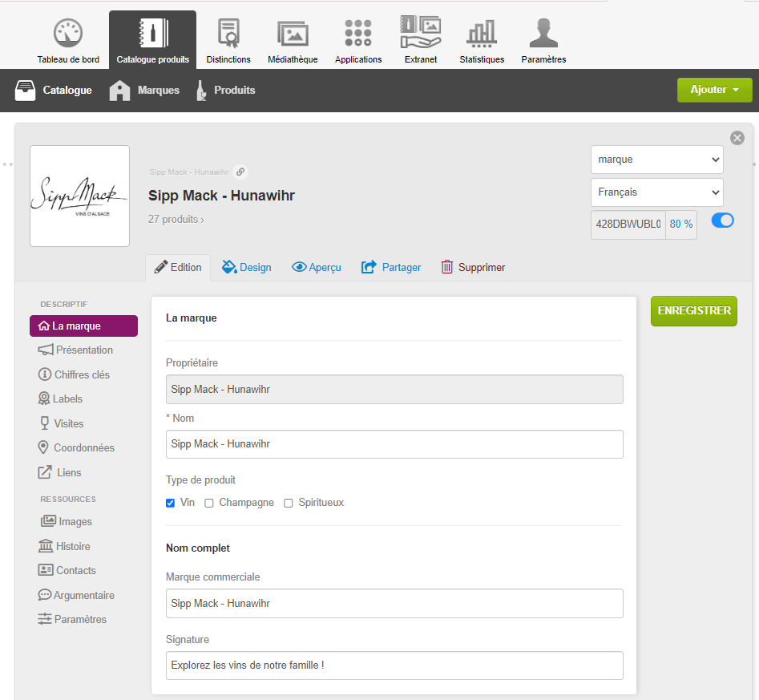This screenshot has width=759, height=700.
Task: Open the Distinctions certificate icon
Action: 228,34
